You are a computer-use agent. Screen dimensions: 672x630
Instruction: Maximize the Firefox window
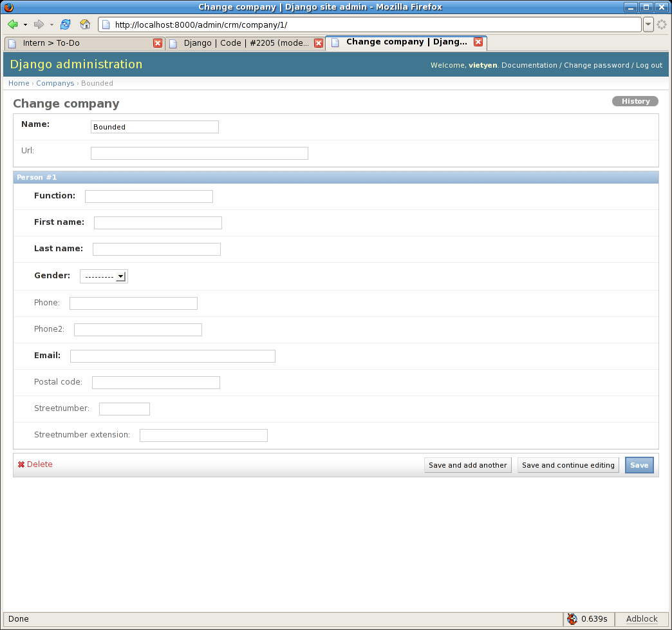[646, 7]
